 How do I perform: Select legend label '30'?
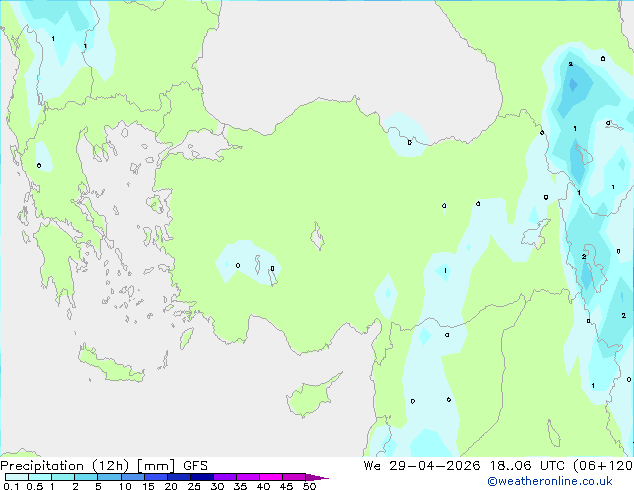(x=218, y=486)
